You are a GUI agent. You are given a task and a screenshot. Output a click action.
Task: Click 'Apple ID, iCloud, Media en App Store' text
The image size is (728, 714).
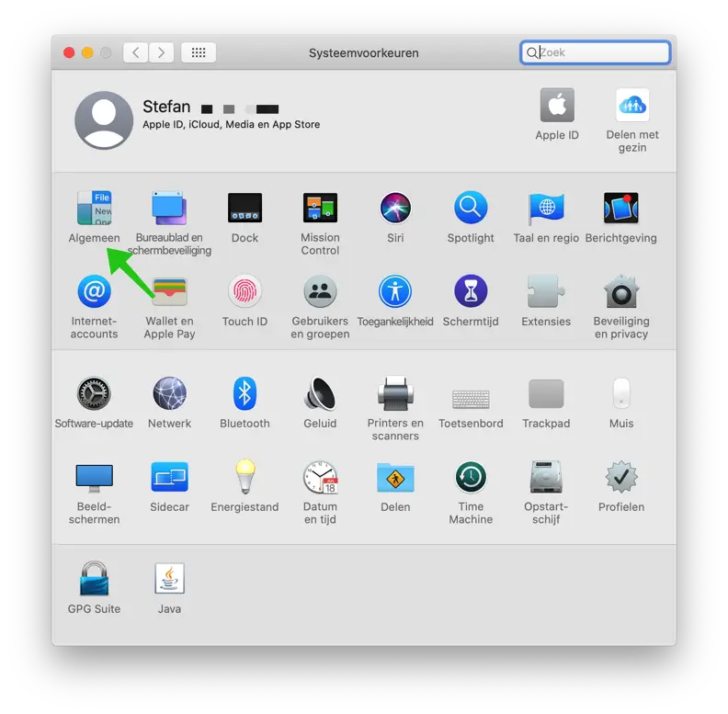pyautogui.click(x=232, y=124)
